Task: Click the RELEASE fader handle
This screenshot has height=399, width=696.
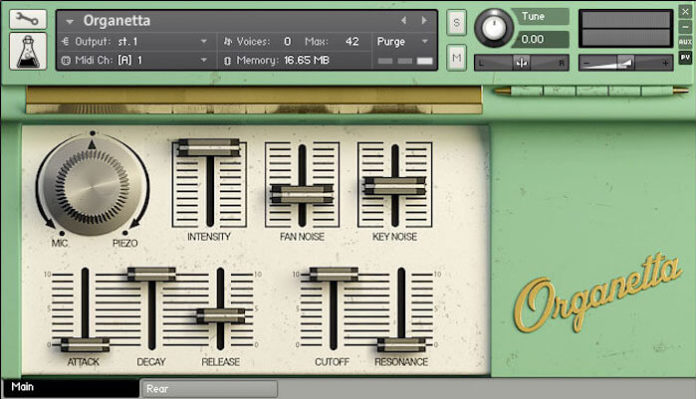Action: click(220, 316)
